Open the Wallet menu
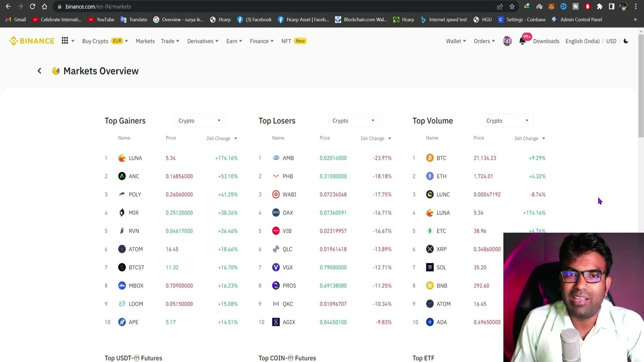644x362 pixels. click(456, 41)
